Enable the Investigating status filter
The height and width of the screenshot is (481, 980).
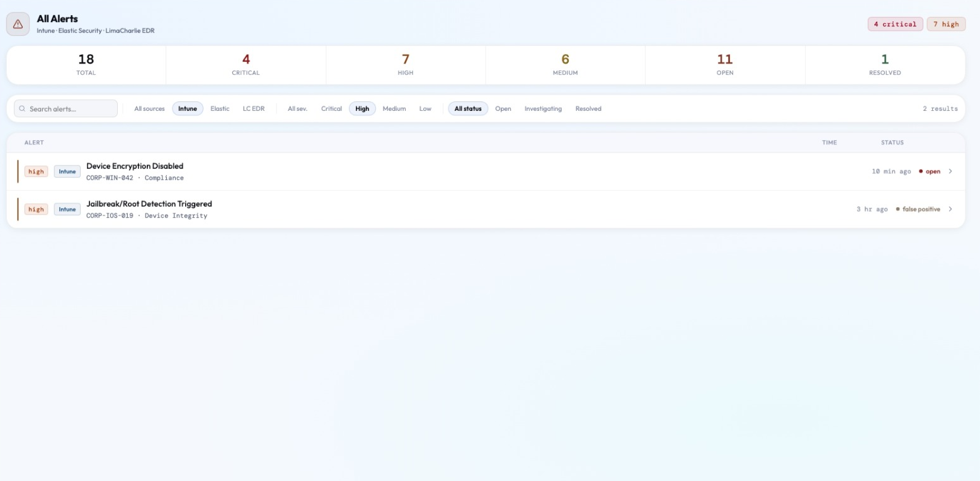[543, 108]
